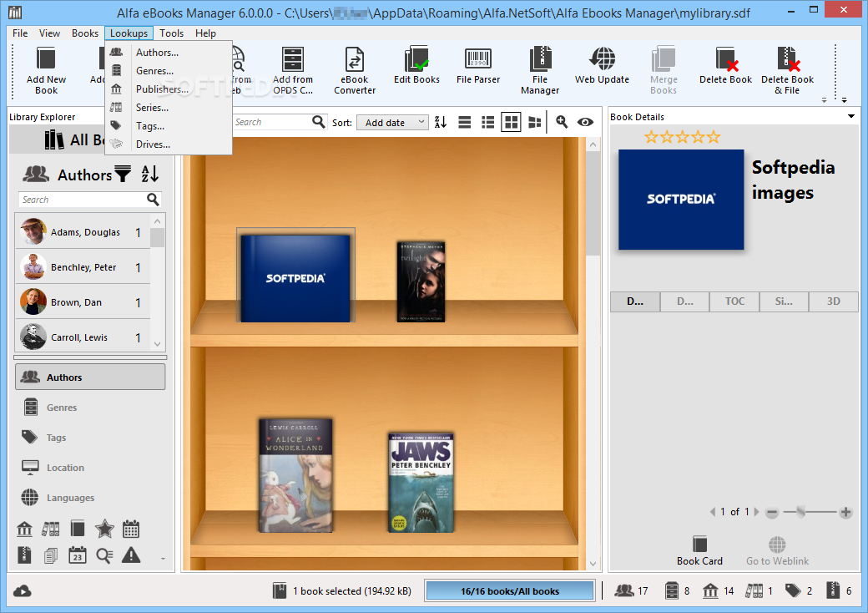Select Location in Library Explorer
Screen dimensions: 868x613
90,468
